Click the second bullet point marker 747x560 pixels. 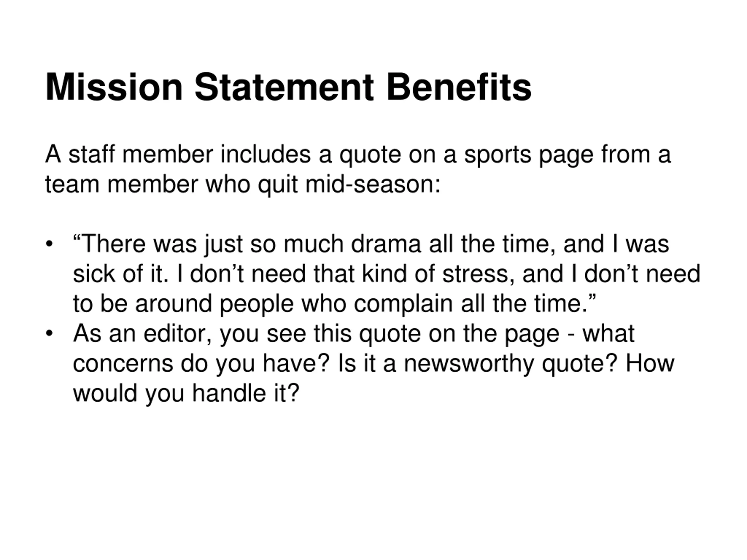(49, 333)
